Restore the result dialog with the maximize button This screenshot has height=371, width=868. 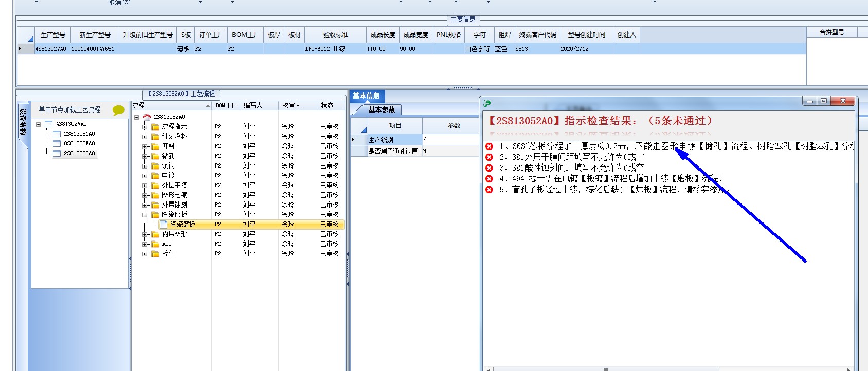(x=824, y=101)
